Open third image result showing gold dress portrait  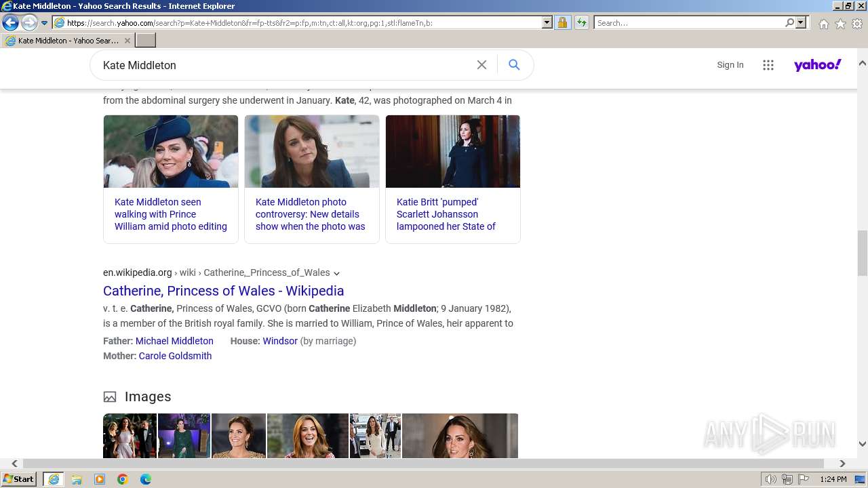pos(239,436)
